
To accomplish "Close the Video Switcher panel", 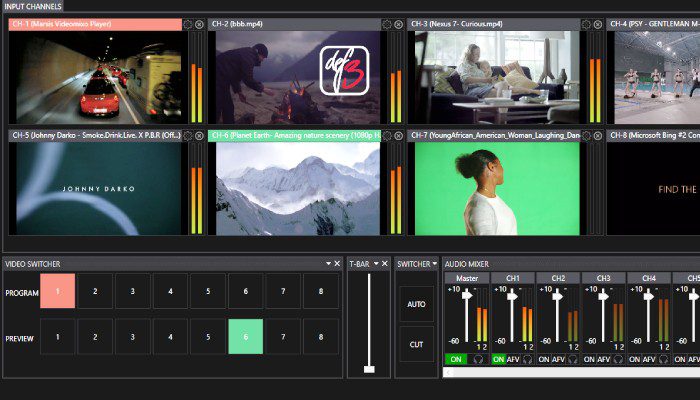I will 337,264.
